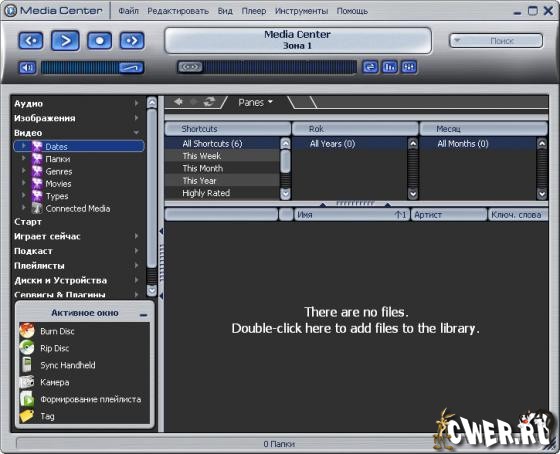Select the Types video view icon
560x454 pixels.
coord(37,196)
